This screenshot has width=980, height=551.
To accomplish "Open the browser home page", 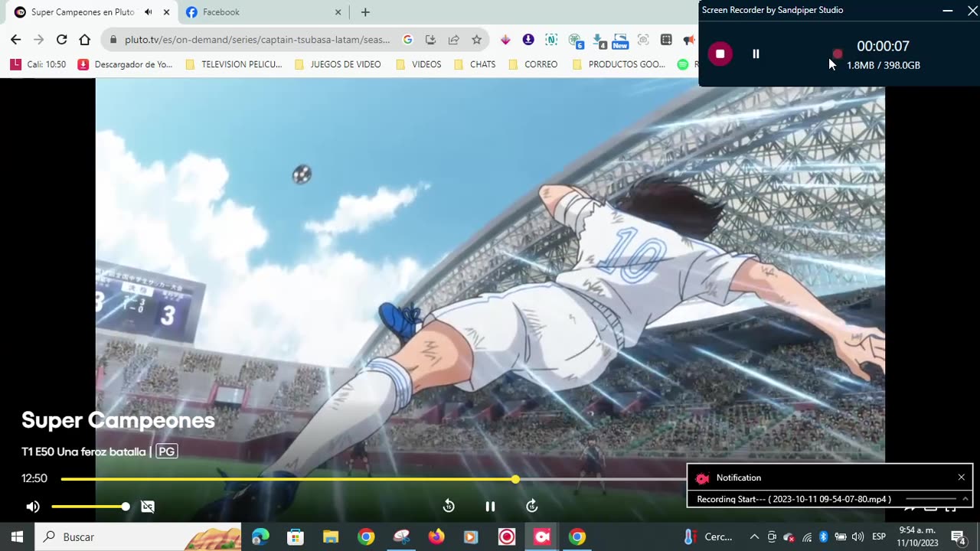I will 85,40.
